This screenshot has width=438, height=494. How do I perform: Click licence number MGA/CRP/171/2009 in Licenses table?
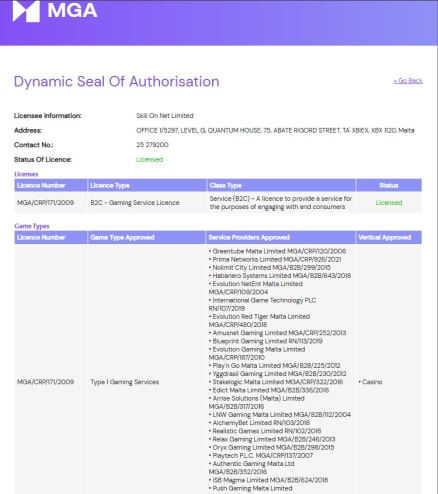(x=45, y=203)
